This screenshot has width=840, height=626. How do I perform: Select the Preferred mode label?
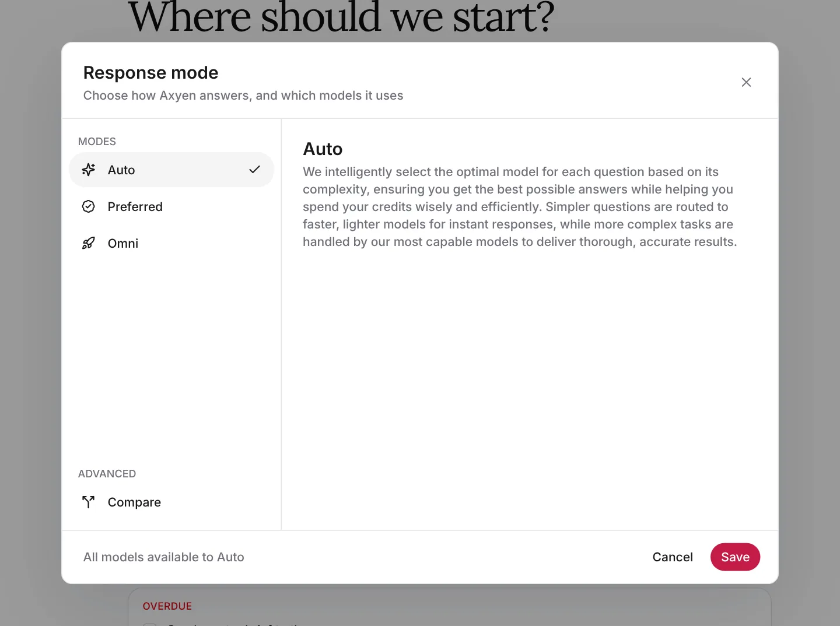135,206
